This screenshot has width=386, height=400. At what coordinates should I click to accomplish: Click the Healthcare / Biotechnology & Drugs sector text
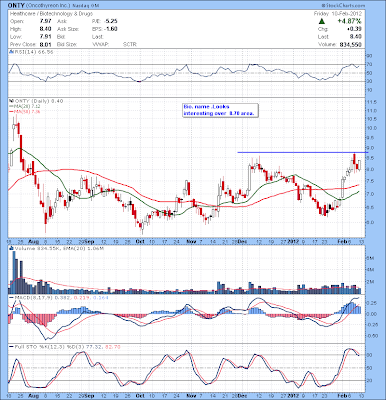(52, 14)
